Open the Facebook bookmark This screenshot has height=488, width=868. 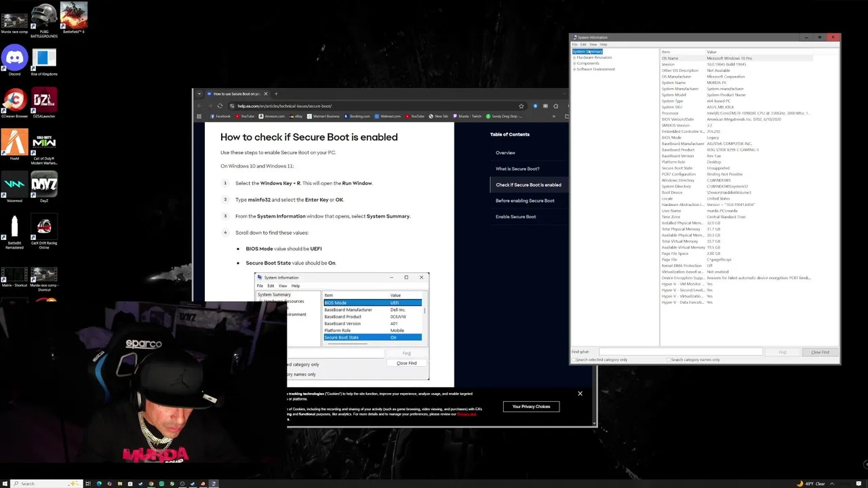(x=220, y=116)
